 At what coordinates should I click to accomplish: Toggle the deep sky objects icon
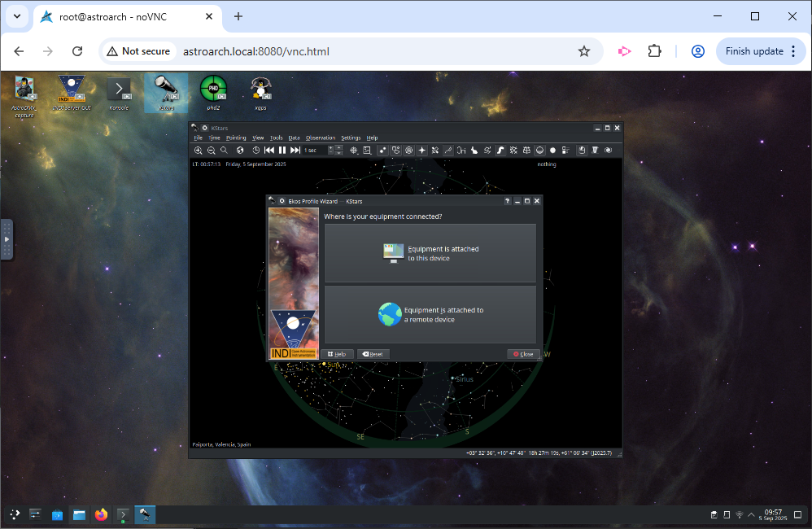pos(395,151)
